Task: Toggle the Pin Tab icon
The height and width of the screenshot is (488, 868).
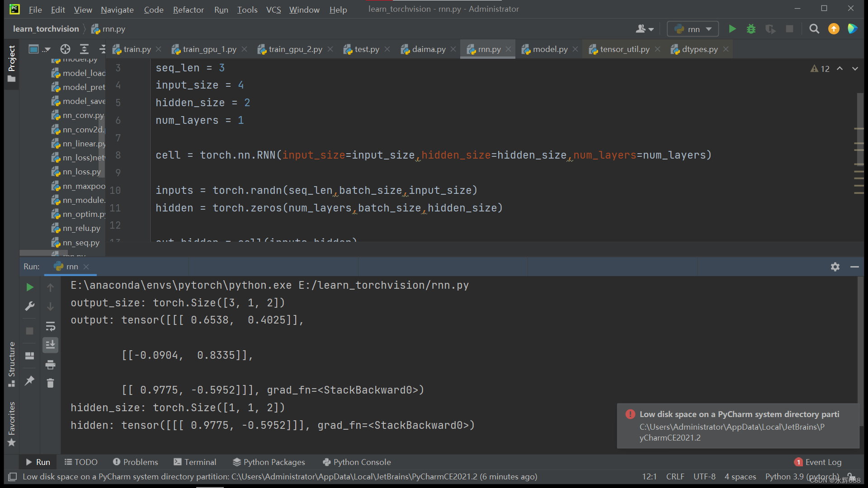Action: (30, 380)
